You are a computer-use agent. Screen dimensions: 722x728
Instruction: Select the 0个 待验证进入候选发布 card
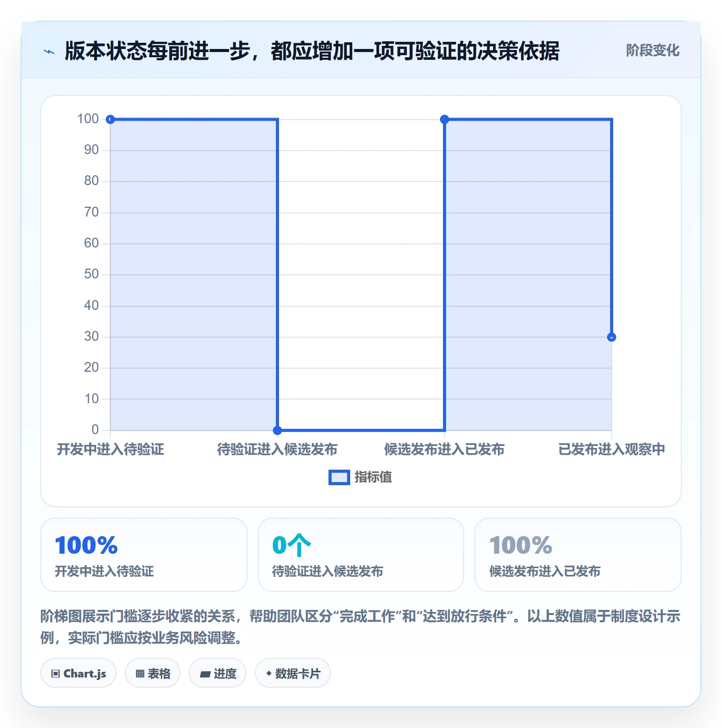361,555
